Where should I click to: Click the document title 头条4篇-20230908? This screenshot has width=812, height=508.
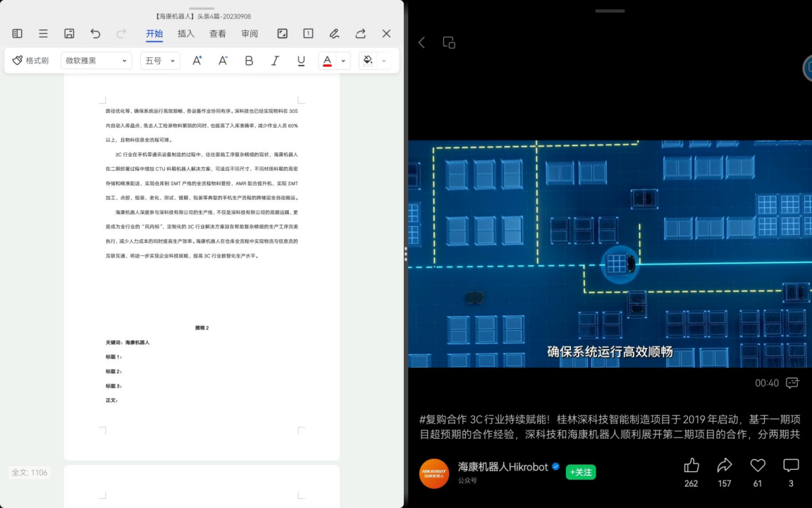[x=223, y=17]
